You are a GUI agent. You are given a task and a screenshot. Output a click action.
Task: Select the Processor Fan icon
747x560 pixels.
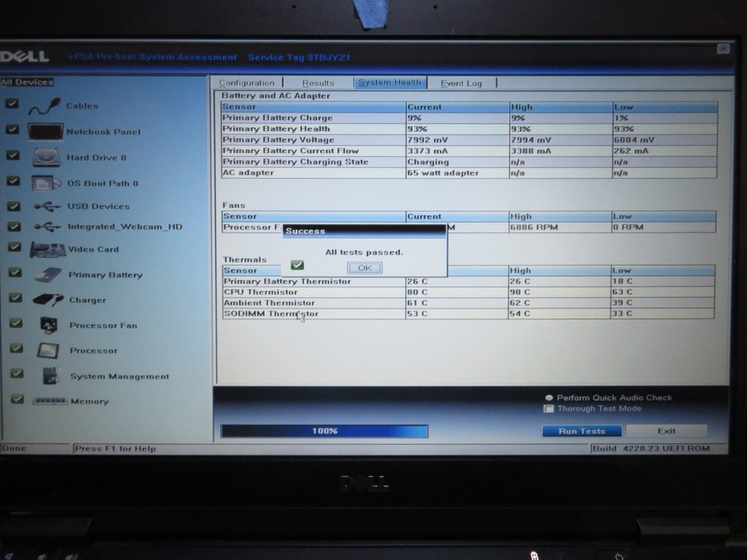(x=49, y=325)
